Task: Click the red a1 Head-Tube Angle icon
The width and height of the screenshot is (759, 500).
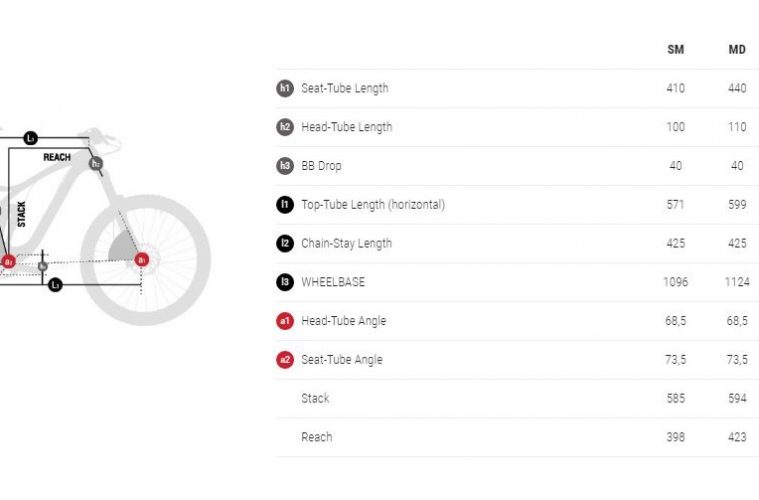Action: pyautogui.click(x=285, y=321)
